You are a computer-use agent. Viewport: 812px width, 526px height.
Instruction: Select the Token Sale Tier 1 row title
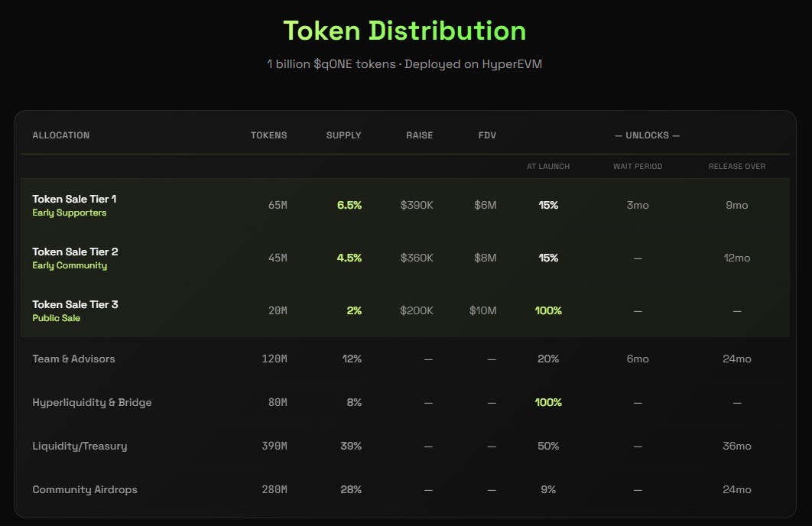tap(74, 199)
